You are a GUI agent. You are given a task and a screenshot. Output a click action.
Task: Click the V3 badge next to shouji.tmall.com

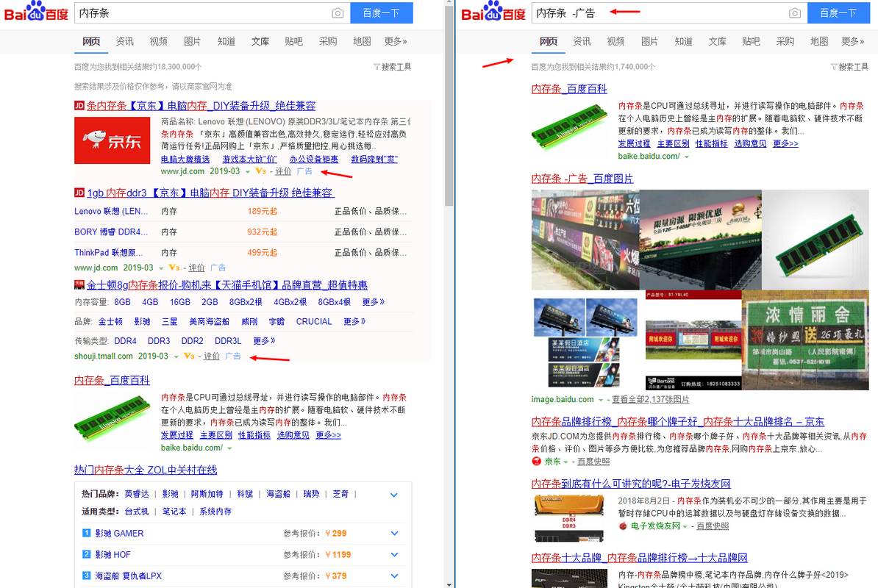tap(189, 356)
